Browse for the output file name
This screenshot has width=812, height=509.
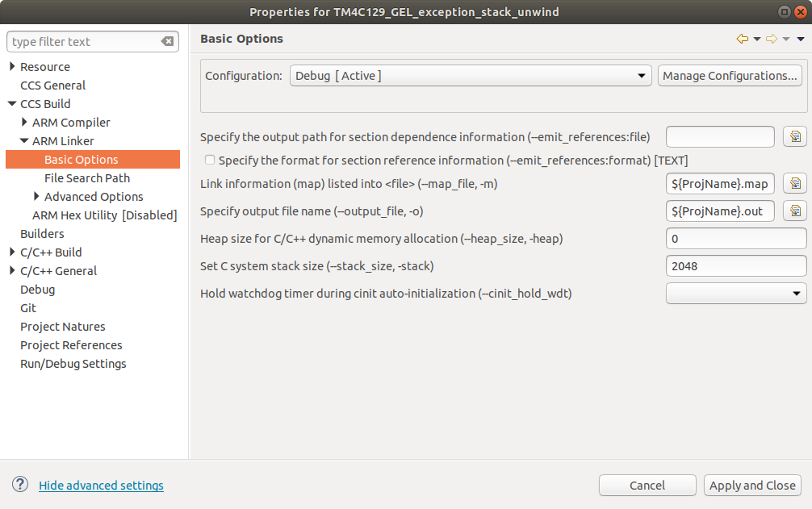tap(795, 211)
